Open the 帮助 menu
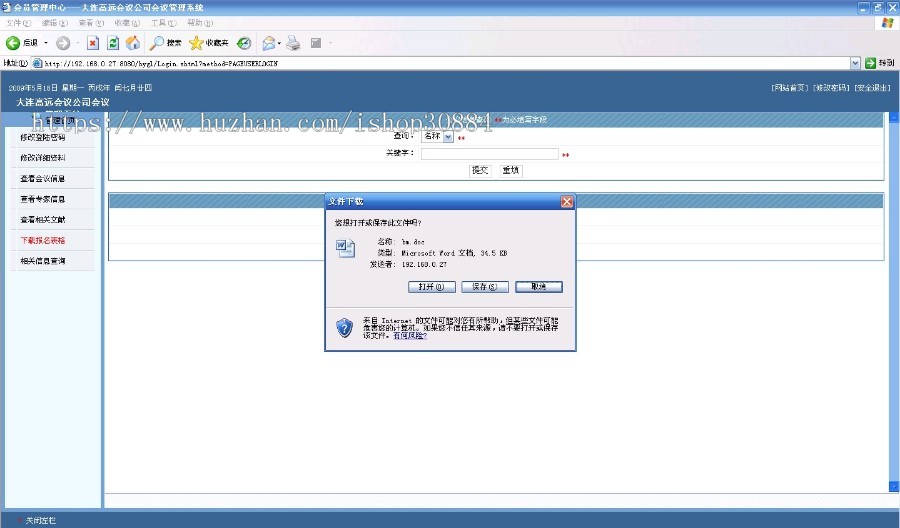This screenshot has width=900, height=528. (200, 23)
